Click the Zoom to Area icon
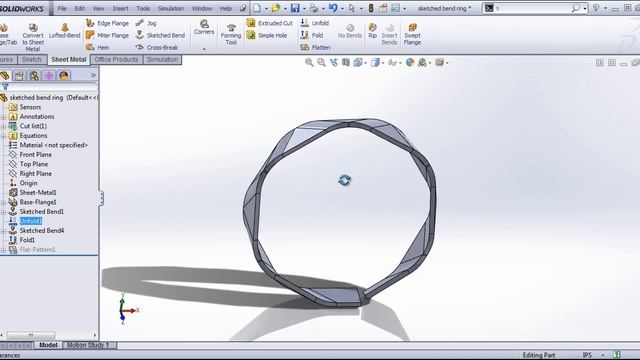The width and height of the screenshot is (640, 360). 321,62
